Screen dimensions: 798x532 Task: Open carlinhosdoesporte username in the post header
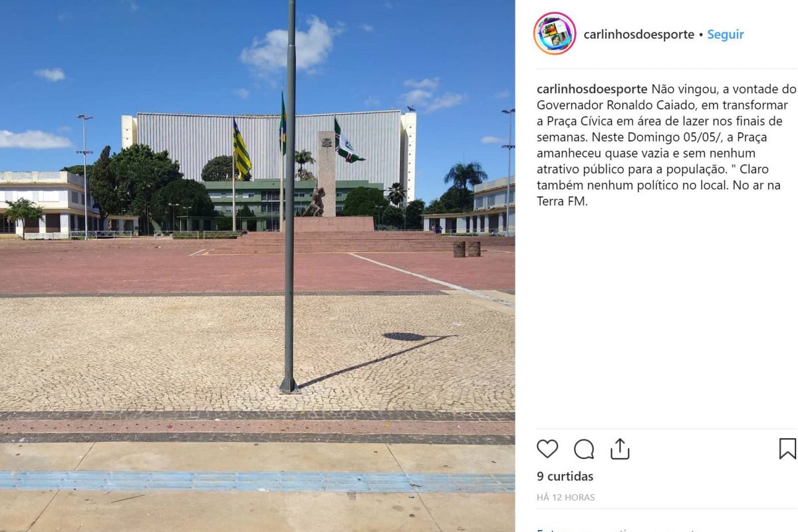(639, 35)
